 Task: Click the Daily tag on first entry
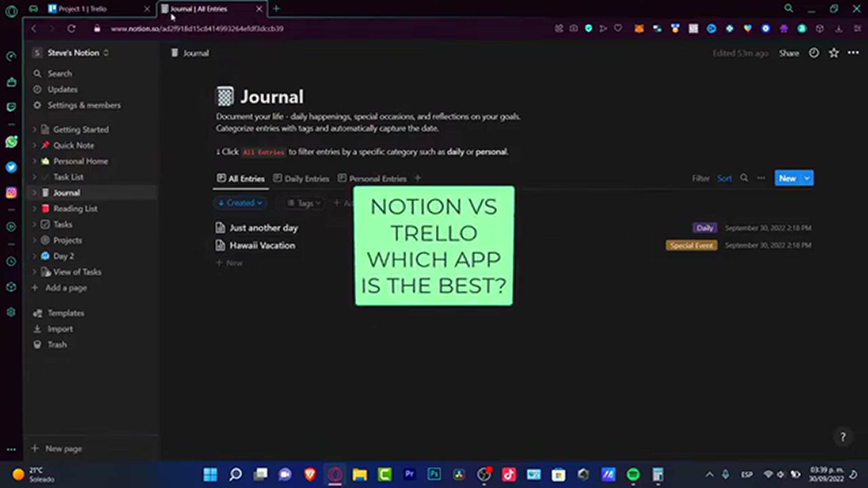704,228
